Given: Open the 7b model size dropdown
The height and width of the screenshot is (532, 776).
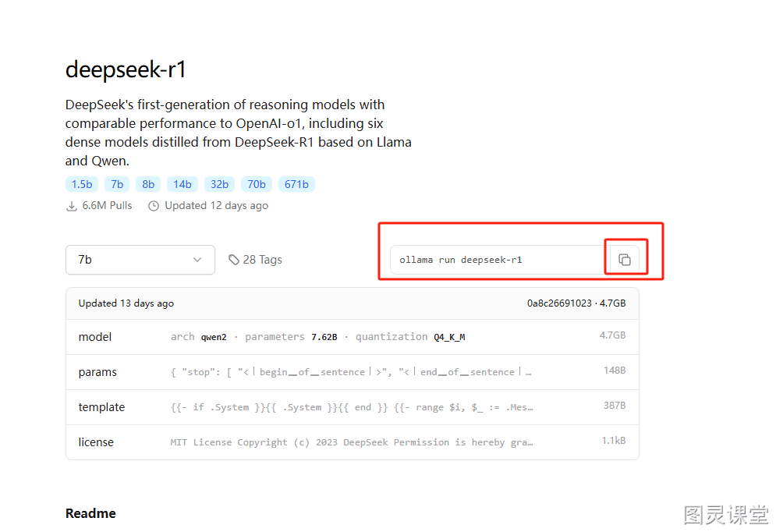Looking at the screenshot, I should click(140, 260).
